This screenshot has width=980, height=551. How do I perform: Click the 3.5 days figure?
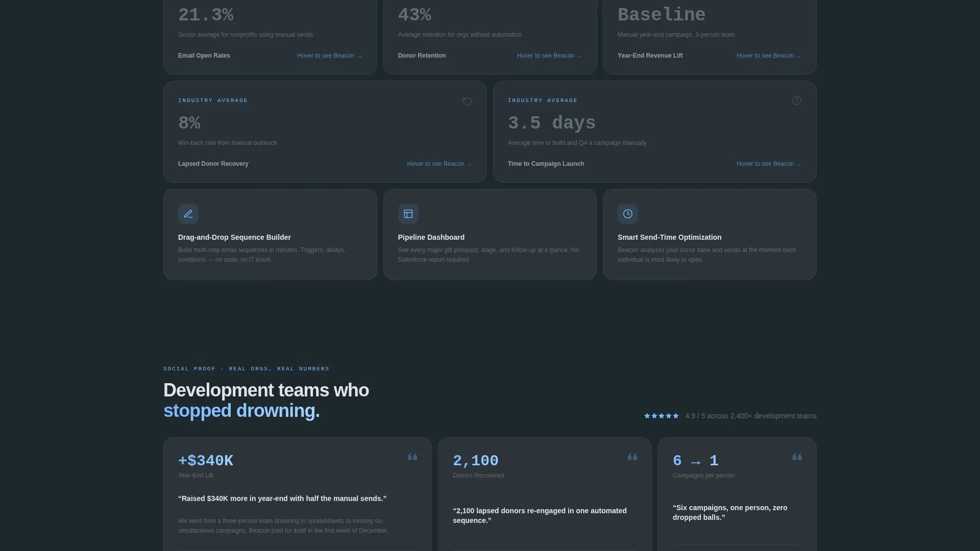click(552, 123)
